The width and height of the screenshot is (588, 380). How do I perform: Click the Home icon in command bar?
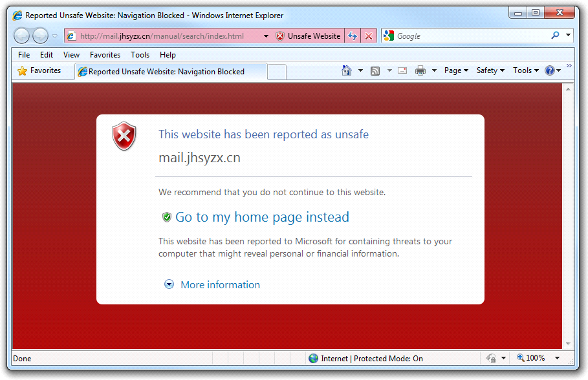point(347,70)
